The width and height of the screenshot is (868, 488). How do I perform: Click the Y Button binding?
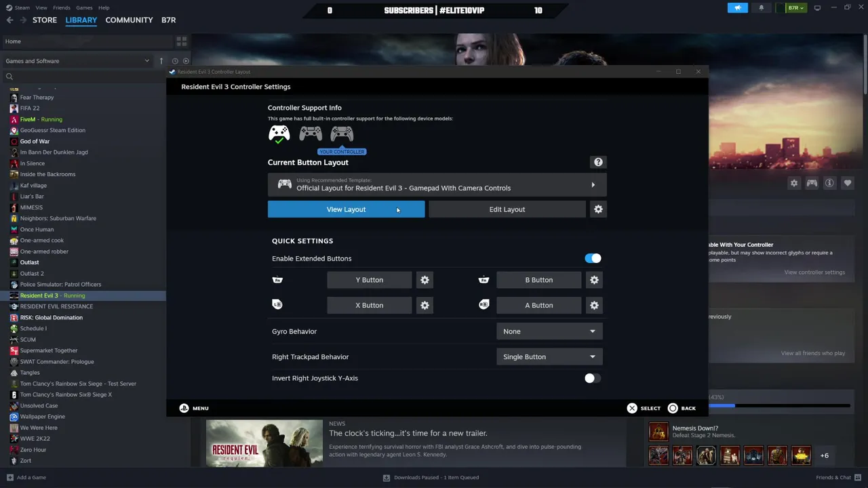(x=370, y=280)
